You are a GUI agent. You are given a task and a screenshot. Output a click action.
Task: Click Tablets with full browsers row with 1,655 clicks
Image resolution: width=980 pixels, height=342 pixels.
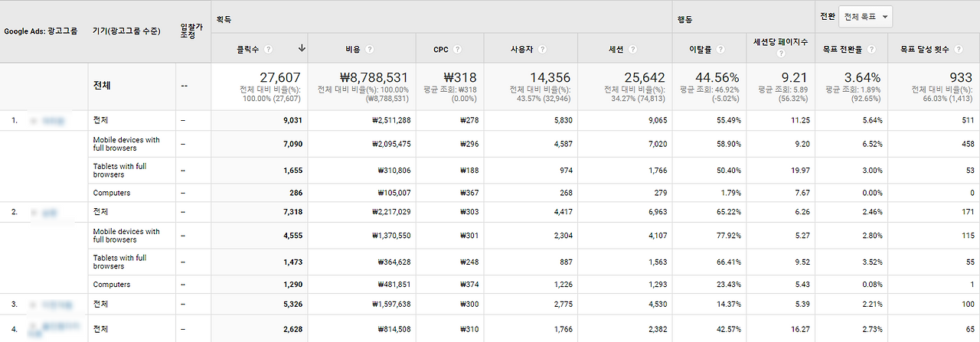(x=490, y=171)
